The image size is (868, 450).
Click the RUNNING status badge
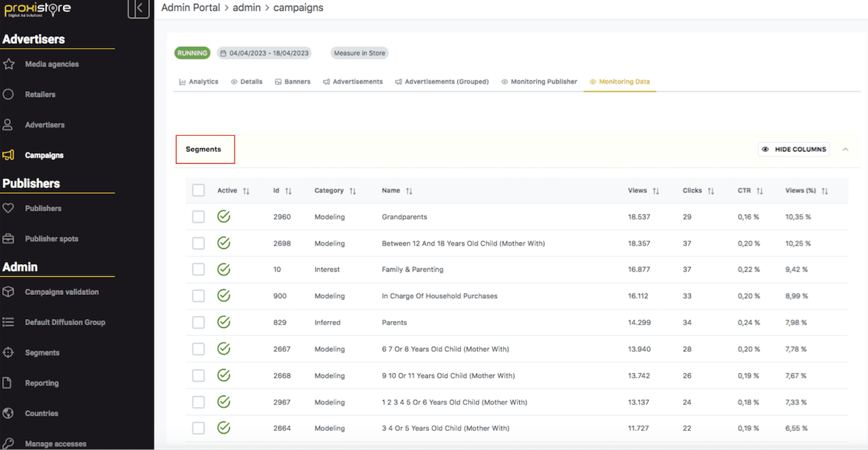tap(193, 53)
